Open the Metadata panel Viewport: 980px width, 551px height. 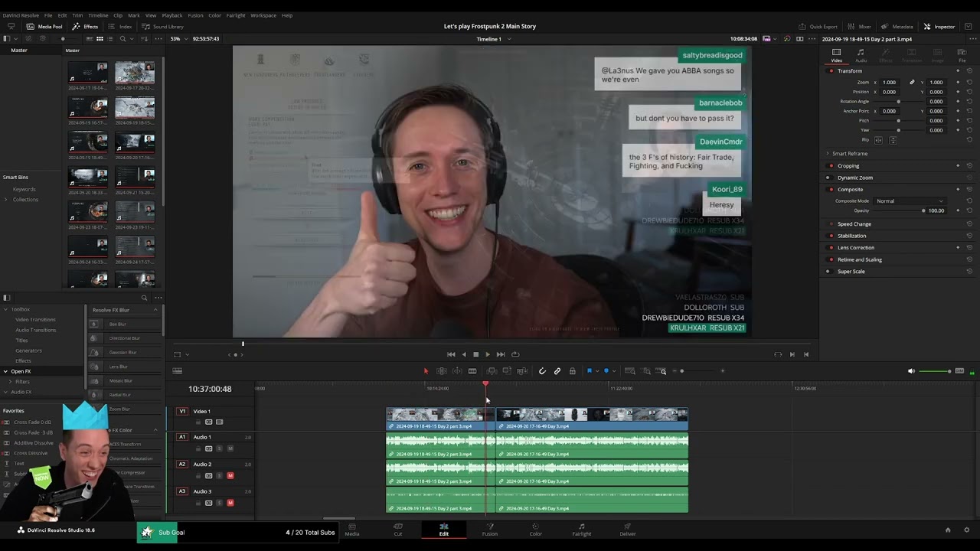point(897,26)
